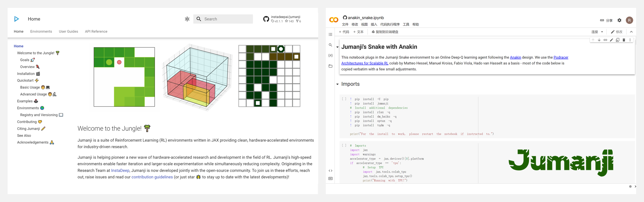Screen dimensions: 644x202
Task: Open the code snippets <> icon
Action: click(x=330, y=171)
